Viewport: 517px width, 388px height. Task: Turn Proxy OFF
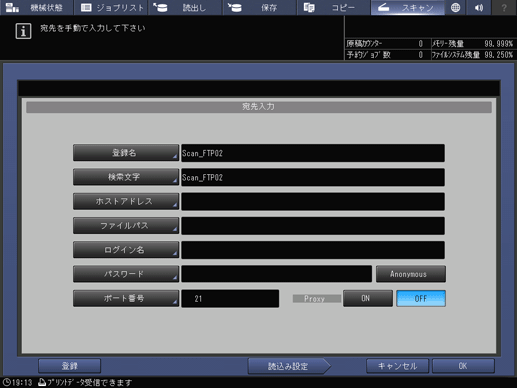[421, 298]
